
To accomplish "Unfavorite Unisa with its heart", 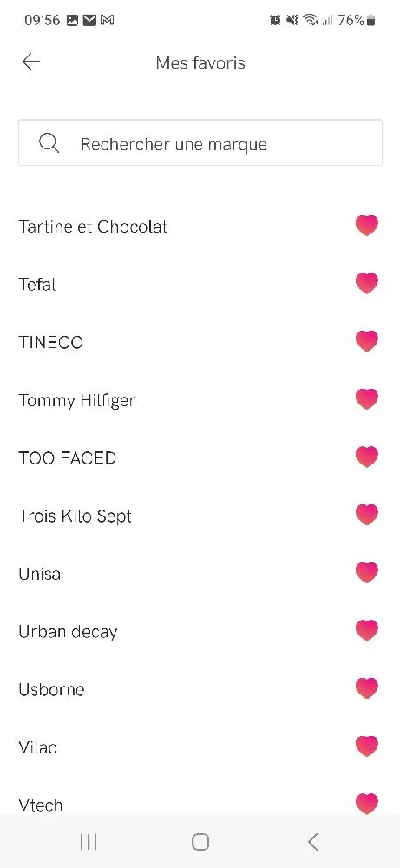I will click(x=367, y=572).
